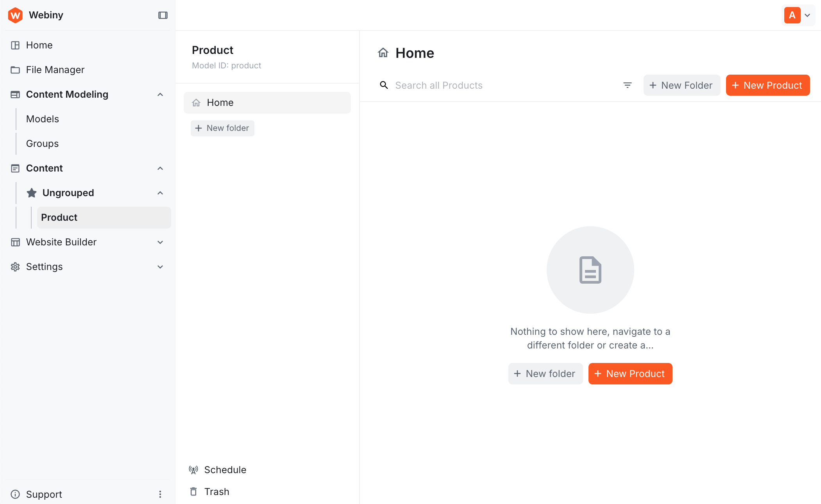Go to Models menu item

[x=43, y=119]
